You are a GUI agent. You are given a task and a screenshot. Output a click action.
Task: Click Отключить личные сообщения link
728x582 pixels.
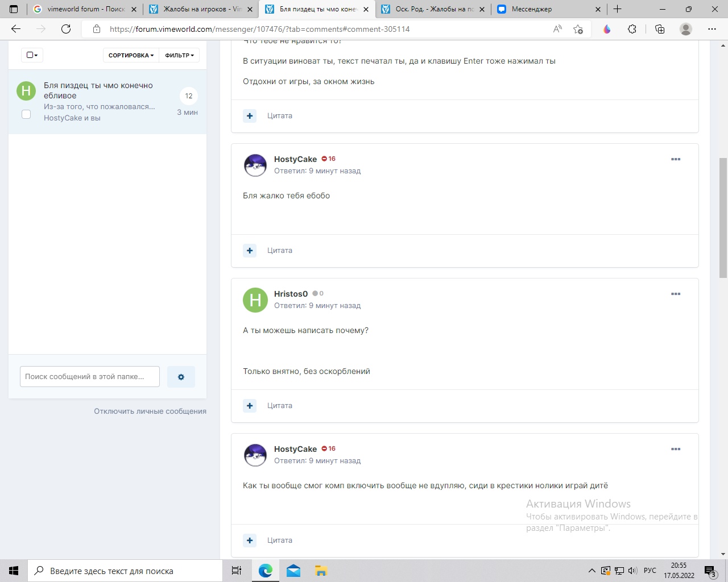point(150,411)
